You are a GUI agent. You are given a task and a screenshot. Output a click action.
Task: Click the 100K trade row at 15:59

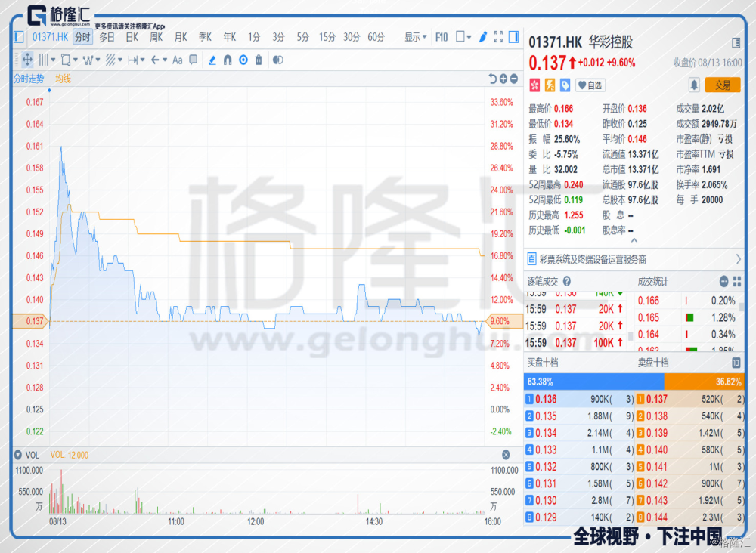tap(575, 342)
